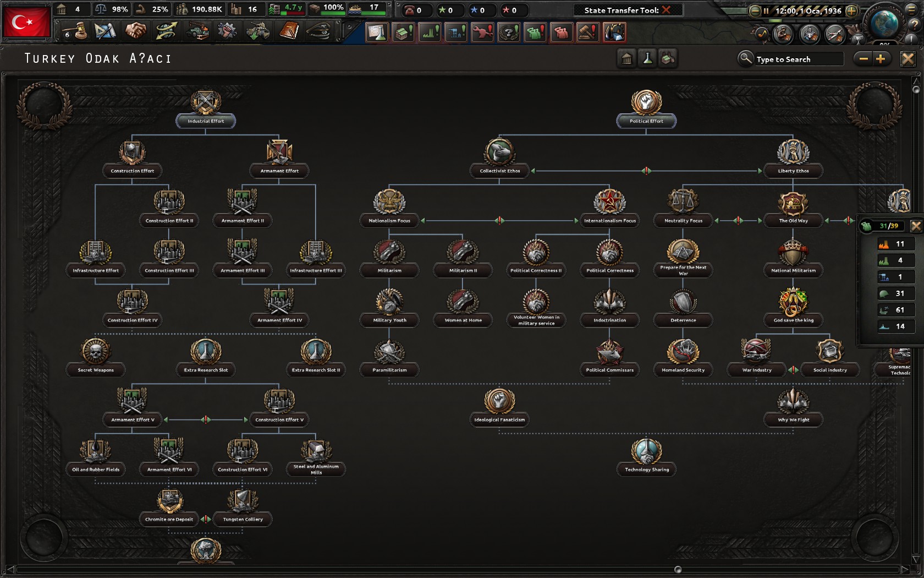Click the Technology Sharing focus icon

(x=647, y=450)
